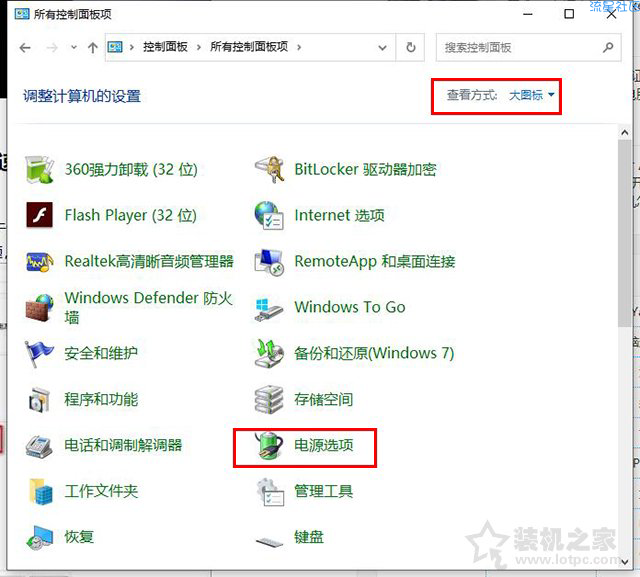The height and width of the screenshot is (577, 640).
Task: Expand chevron before 控制面板 breadcrumb
Action: 131,47
